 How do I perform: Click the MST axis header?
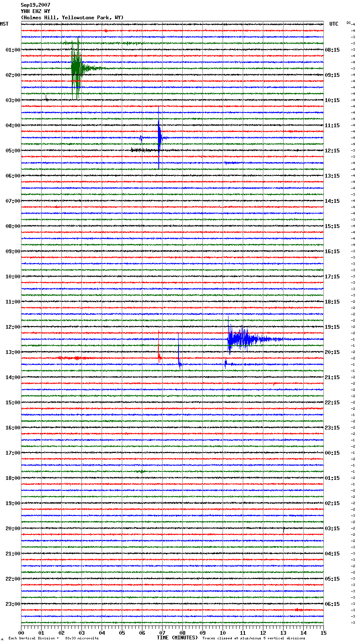(x=4, y=24)
